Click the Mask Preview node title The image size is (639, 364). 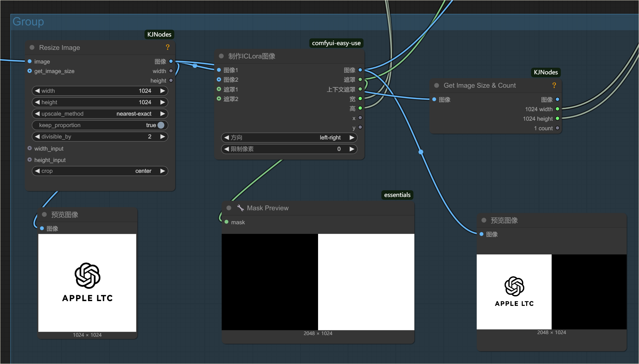coord(268,208)
